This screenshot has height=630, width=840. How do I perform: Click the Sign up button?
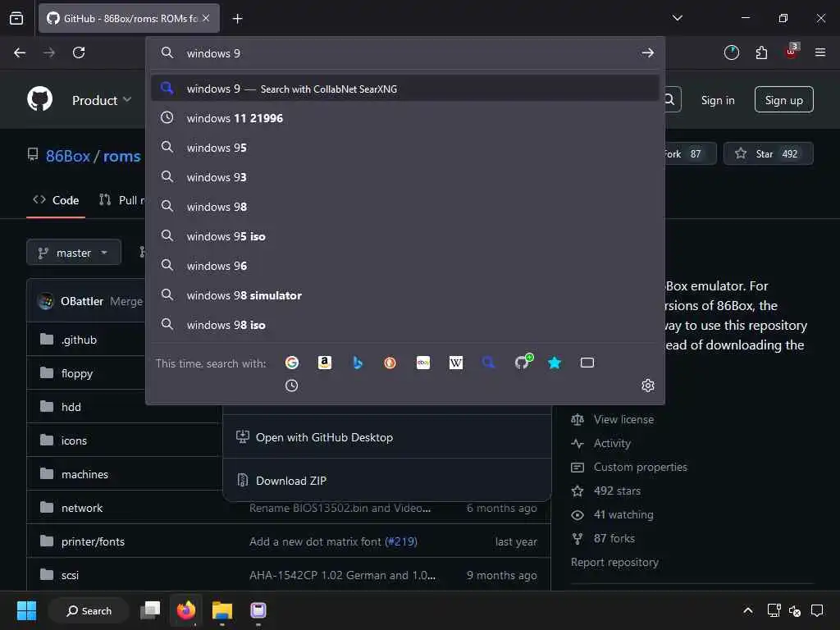click(x=783, y=99)
